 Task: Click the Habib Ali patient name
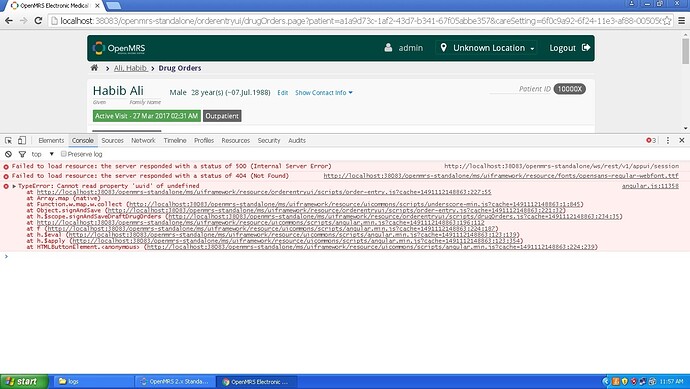pyautogui.click(x=118, y=91)
